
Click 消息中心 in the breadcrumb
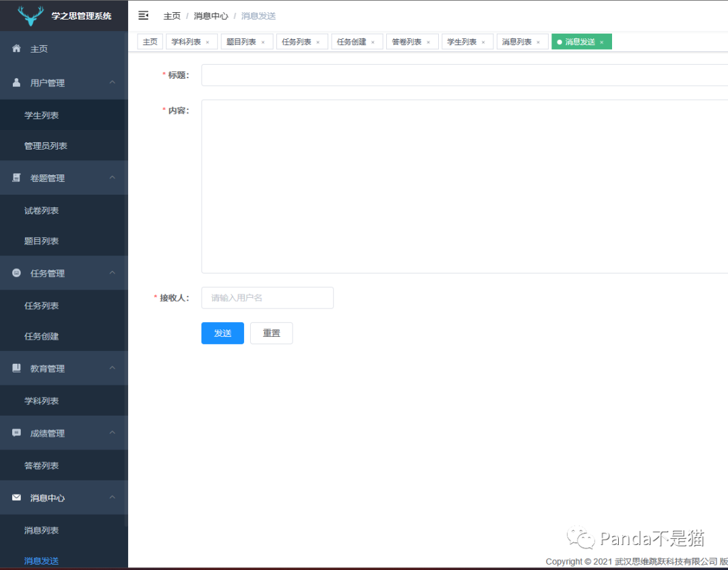click(211, 15)
